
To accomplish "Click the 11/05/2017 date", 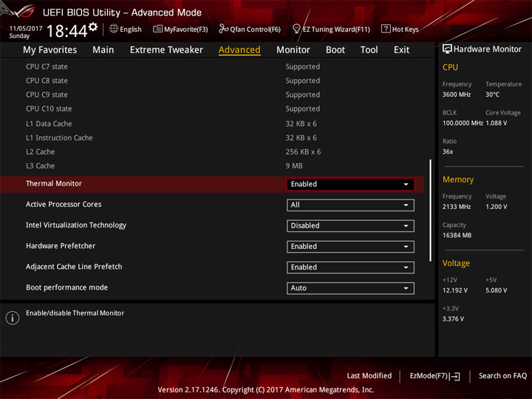I will point(26,28).
